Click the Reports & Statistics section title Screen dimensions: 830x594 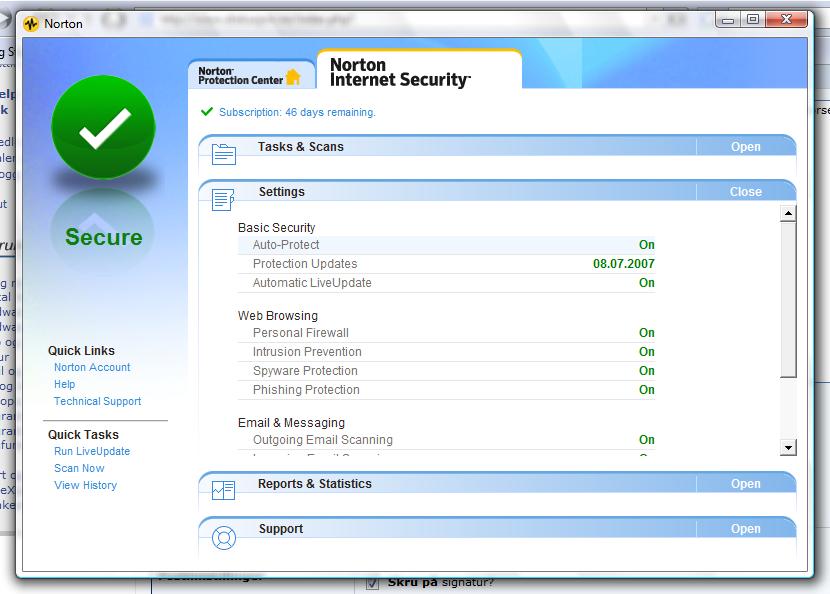pyautogui.click(x=315, y=483)
